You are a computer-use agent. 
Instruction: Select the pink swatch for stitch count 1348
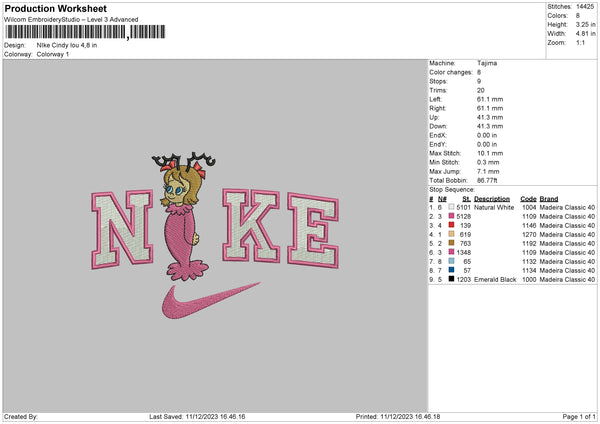451,252
